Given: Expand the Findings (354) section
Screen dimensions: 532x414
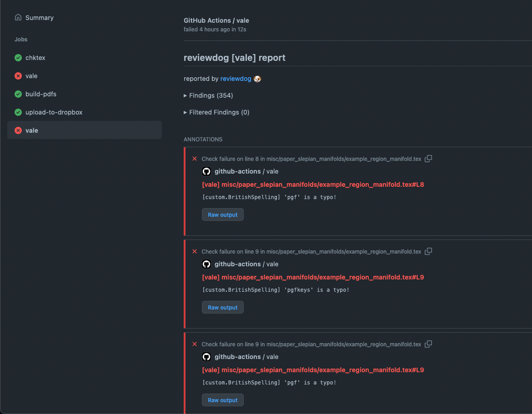Looking at the screenshot, I should click(x=208, y=95).
